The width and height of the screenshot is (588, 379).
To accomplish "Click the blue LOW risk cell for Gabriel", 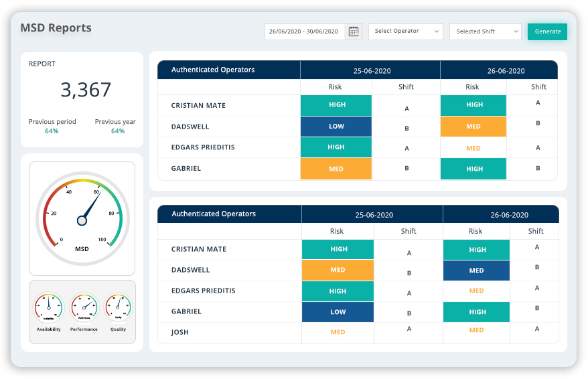I will pyautogui.click(x=338, y=312).
